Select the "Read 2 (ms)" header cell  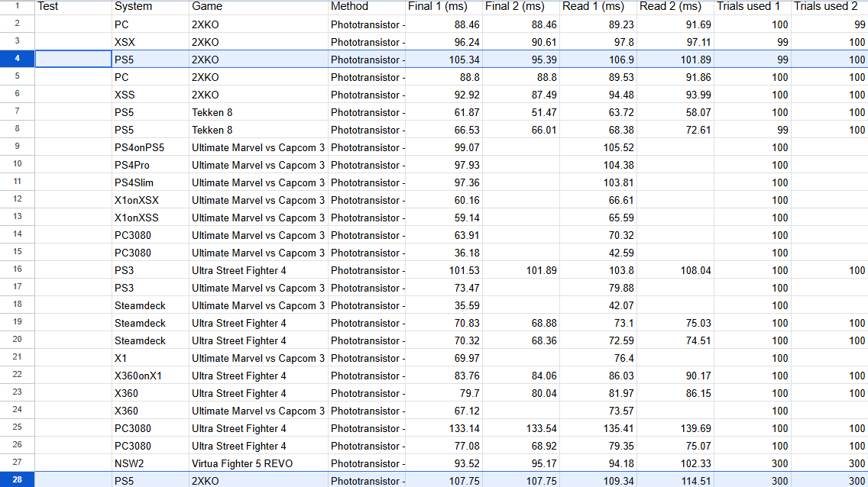tap(675, 7)
